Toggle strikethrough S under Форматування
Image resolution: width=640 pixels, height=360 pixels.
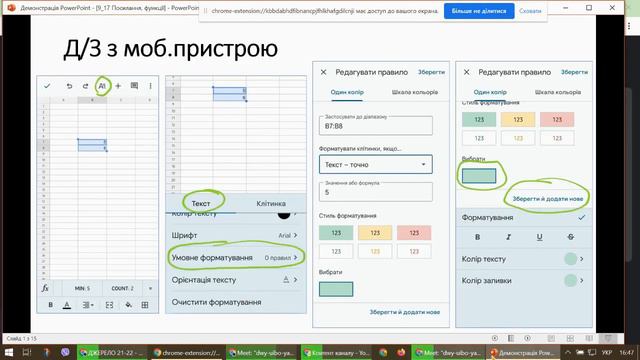[x=571, y=237]
